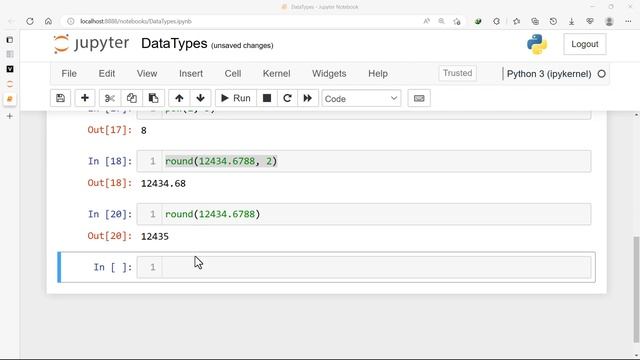Open browser settings and more menu
640x360 pixels.
coord(628,21)
